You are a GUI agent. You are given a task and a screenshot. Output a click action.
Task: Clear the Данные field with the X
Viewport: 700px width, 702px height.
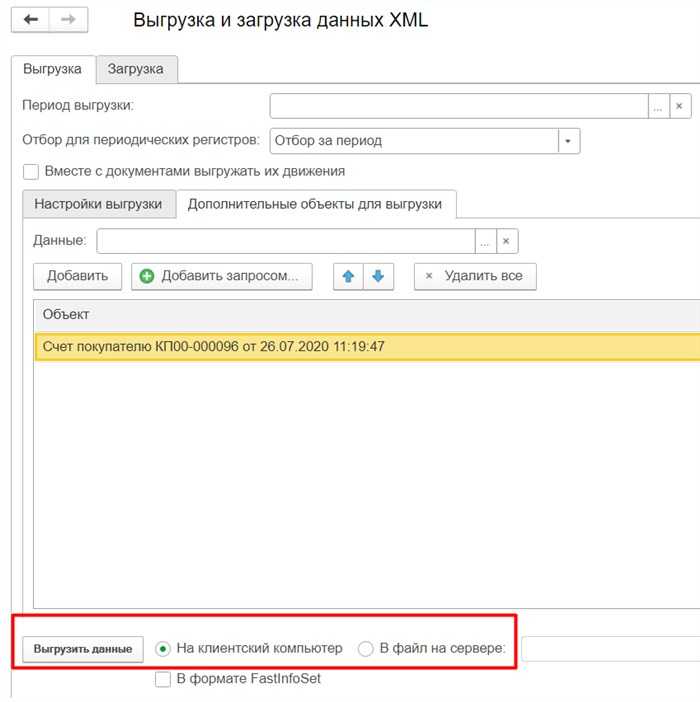click(507, 241)
